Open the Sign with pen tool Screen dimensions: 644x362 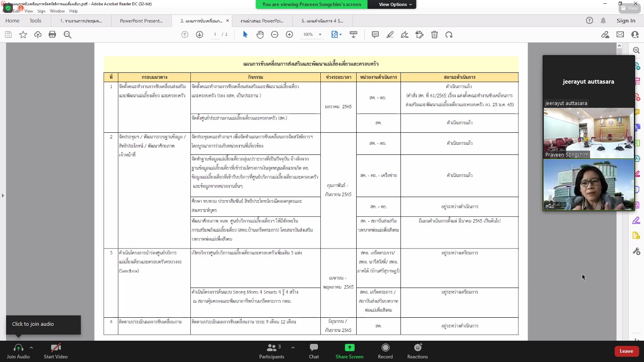point(405,35)
